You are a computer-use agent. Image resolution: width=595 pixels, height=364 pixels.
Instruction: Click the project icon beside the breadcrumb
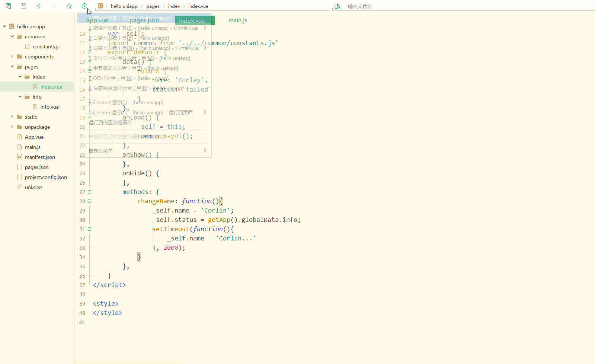pos(100,6)
